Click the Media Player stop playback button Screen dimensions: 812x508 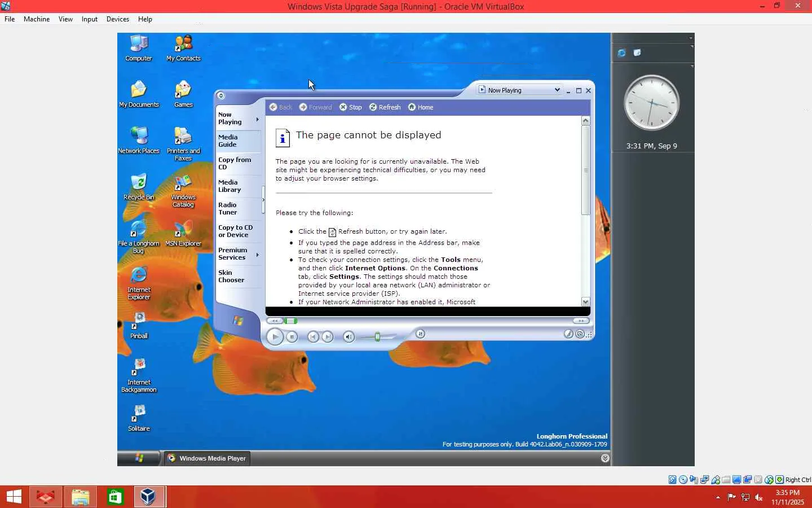tap(292, 337)
